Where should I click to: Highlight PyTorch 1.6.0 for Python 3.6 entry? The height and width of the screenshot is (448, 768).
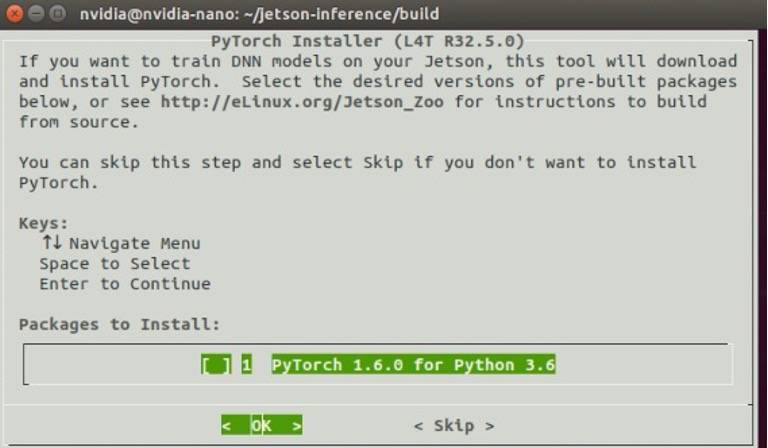tap(413, 365)
